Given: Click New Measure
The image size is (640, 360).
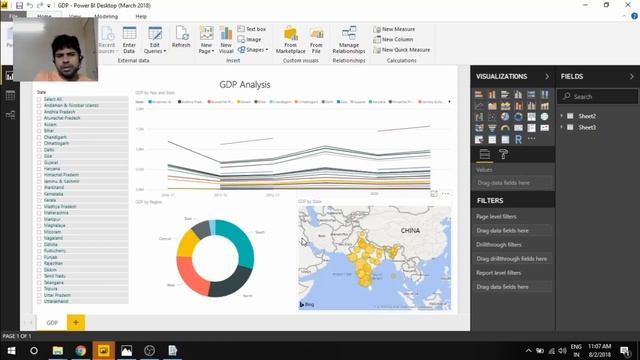Looking at the screenshot, I should coord(394,29).
